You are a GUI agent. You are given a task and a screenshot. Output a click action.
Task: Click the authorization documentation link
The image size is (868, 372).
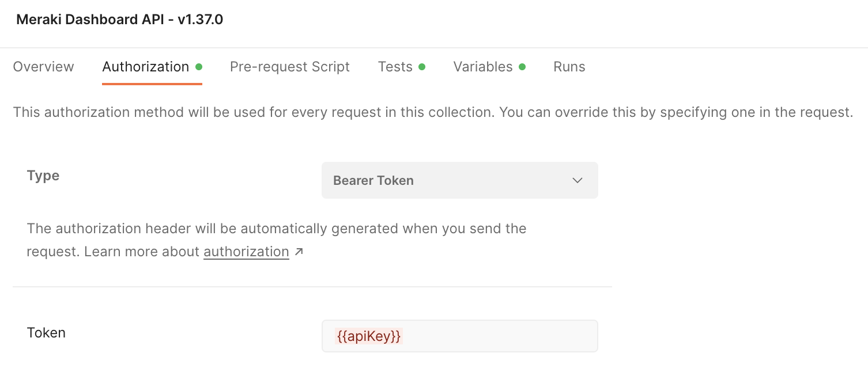(246, 252)
